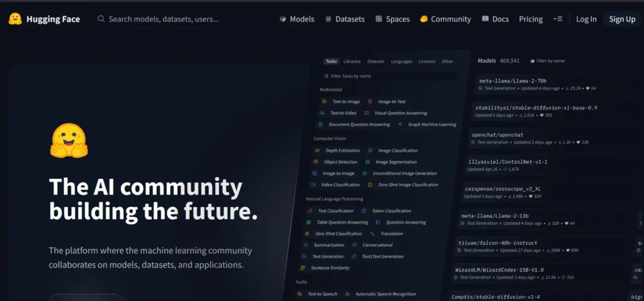Open the Pricing page link
Viewport: 644px width, 301px height.
[x=531, y=19]
